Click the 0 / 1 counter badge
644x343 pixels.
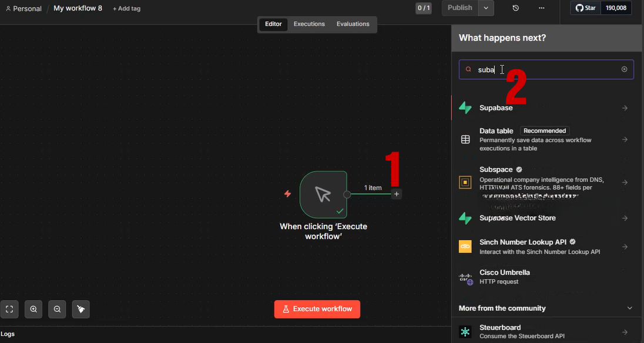click(x=424, y=8)
